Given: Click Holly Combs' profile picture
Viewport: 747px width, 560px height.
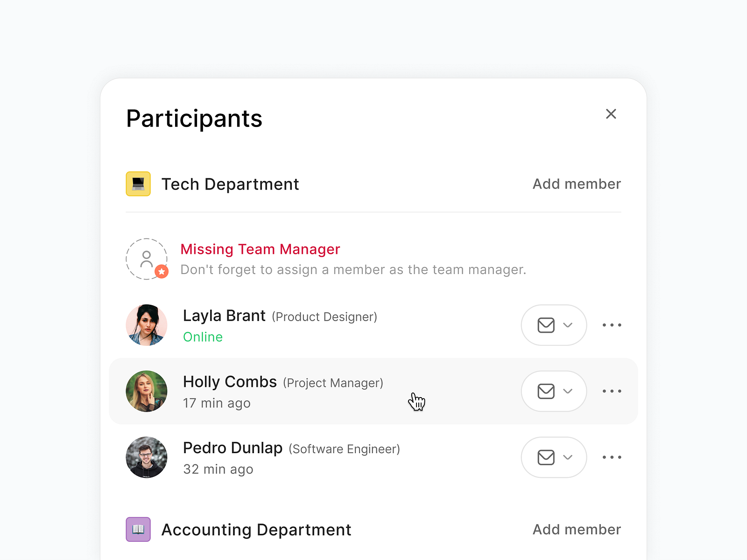Looking at the screenshot, I should (x=146, y=392).
